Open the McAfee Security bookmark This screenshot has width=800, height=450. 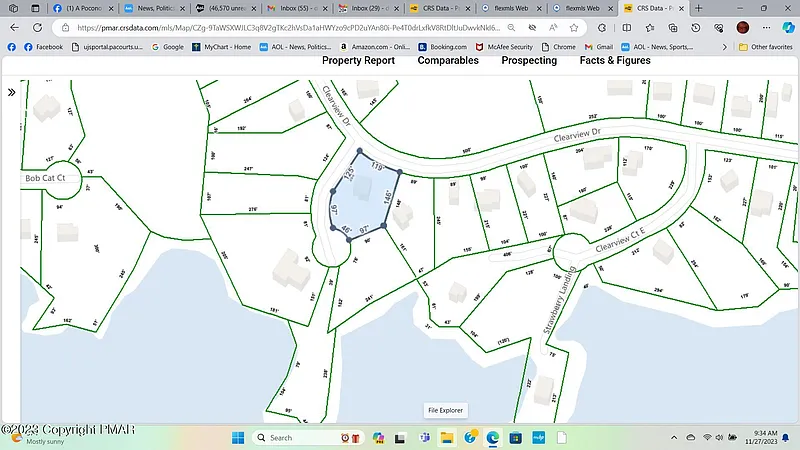tap(505, 47)
